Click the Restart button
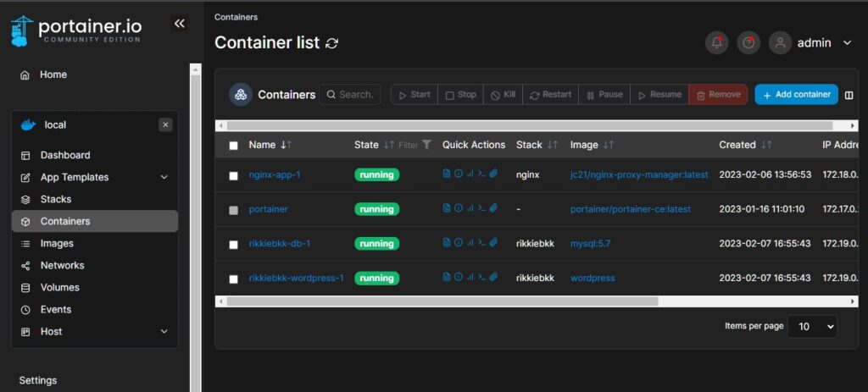The height and width of the screenshot is (392, 868). click(x=551, y=95)
